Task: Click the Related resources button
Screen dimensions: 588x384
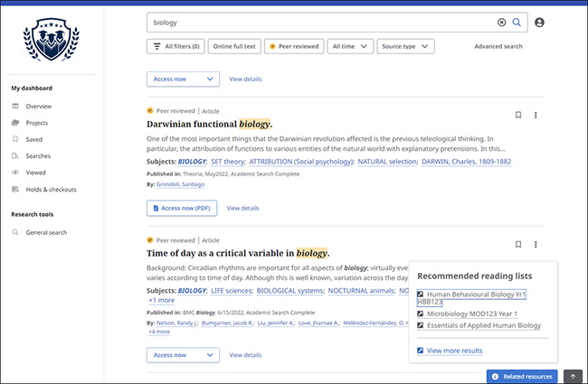Action: (522, 377)
